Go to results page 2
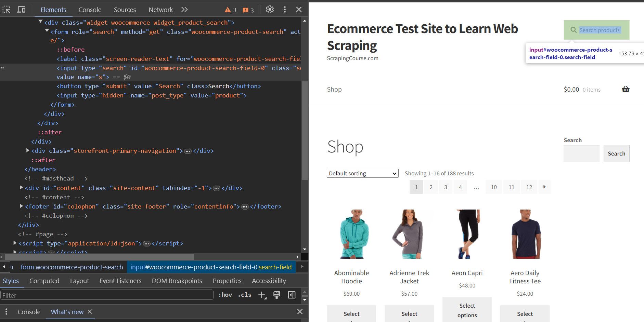The width and height of the screenshot is (644, 322). click(x=431, y=187)
